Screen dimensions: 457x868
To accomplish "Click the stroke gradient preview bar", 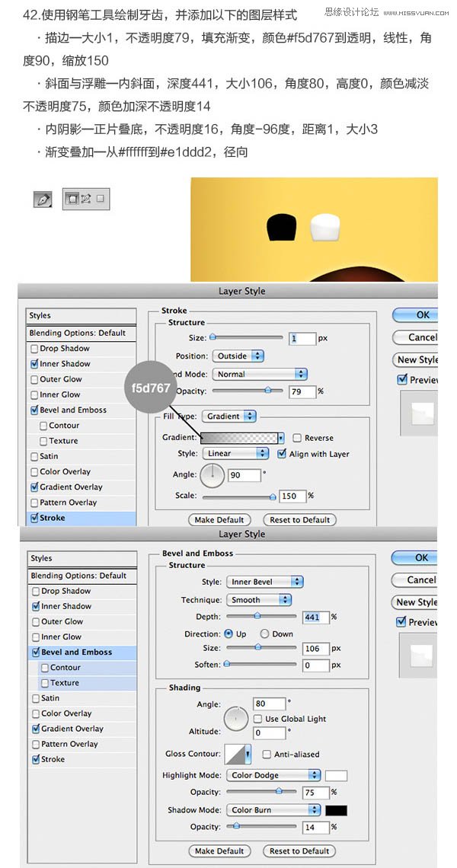I will coord(238,438).
